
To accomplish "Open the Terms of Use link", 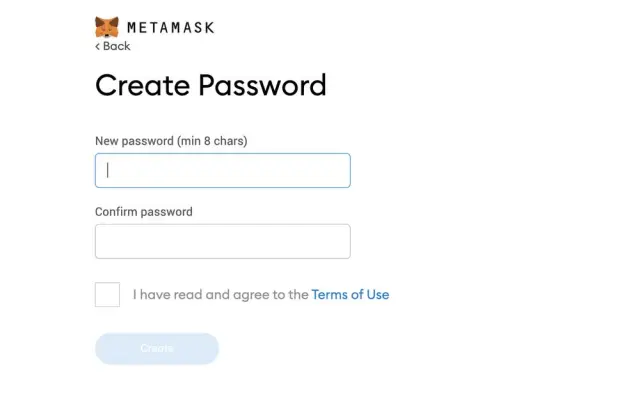I will [350, 295].
